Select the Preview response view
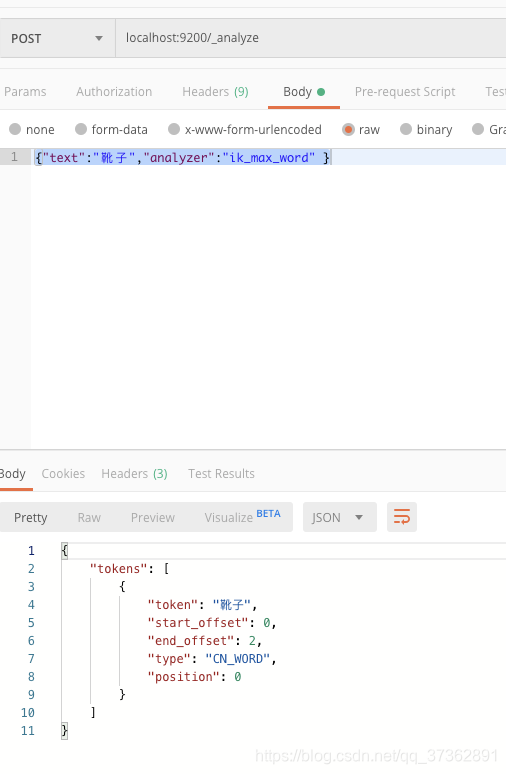 [153, 517]
